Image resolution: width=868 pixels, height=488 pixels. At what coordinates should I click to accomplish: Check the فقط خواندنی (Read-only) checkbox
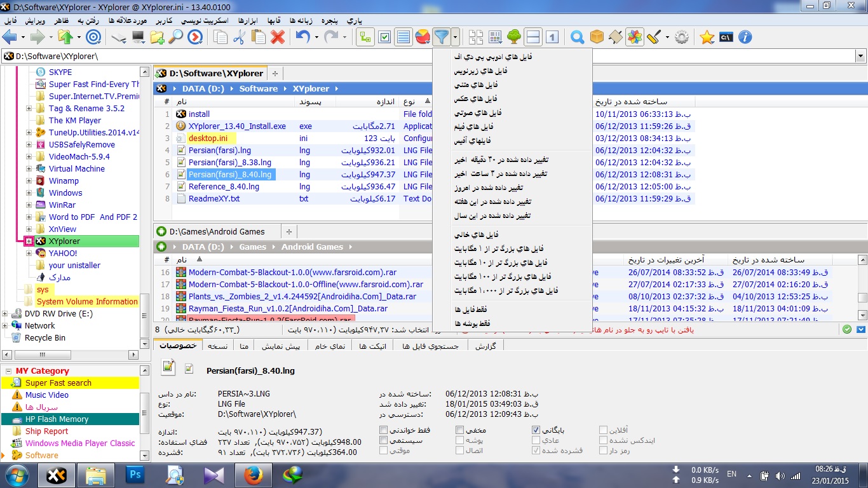(x=384, y=430)
